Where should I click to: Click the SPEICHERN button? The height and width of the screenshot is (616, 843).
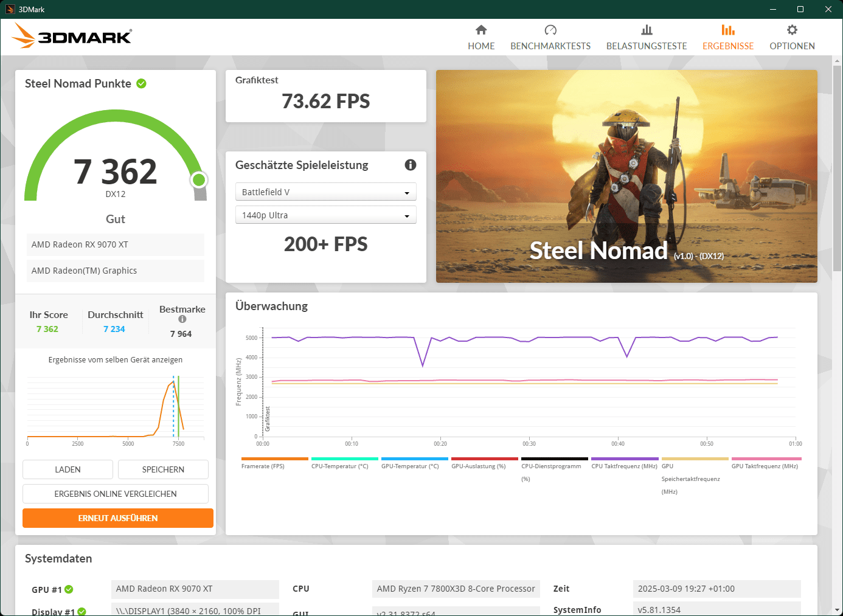[163, 469]
